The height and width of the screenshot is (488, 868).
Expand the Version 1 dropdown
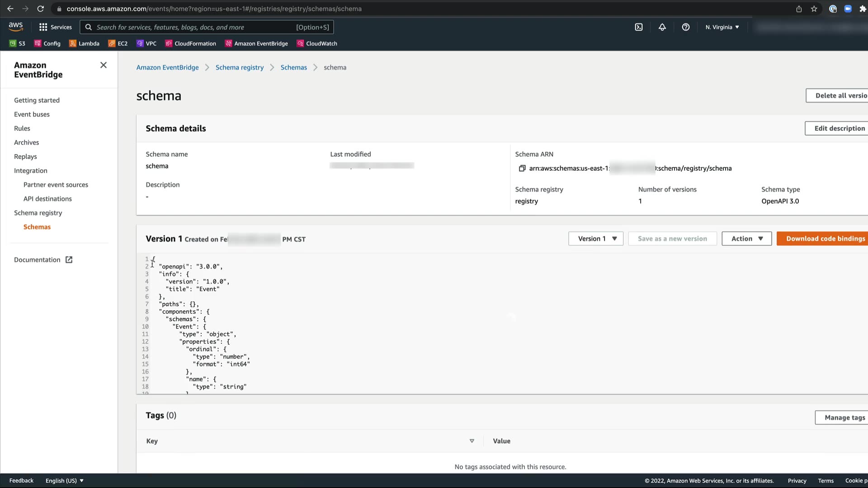pos(595,239)
